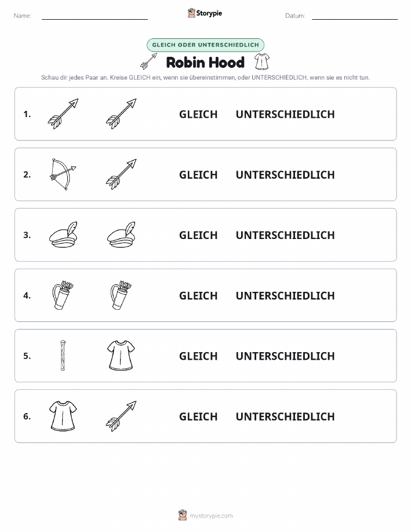Click the arrow icon left of Robin Hood title

[148, 61]
